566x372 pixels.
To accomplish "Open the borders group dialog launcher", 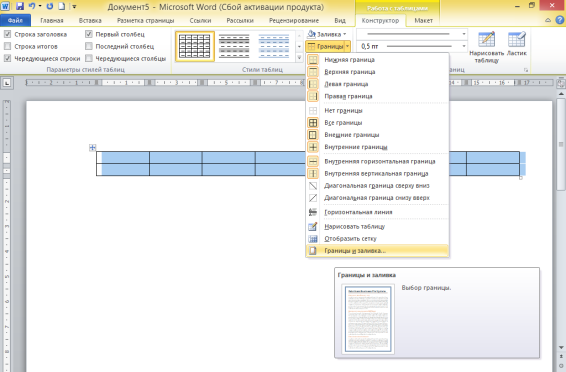I will pos(526,70).
